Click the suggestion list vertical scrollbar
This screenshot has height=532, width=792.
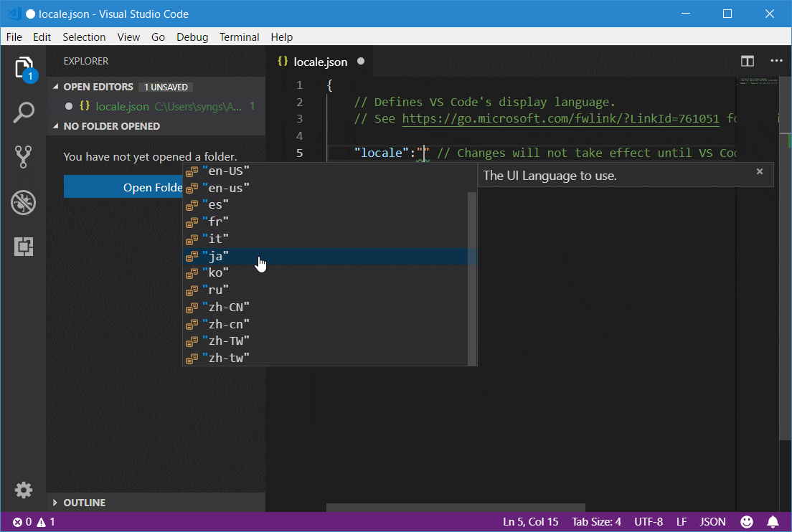pyautogui.click(x=472, y=277)
